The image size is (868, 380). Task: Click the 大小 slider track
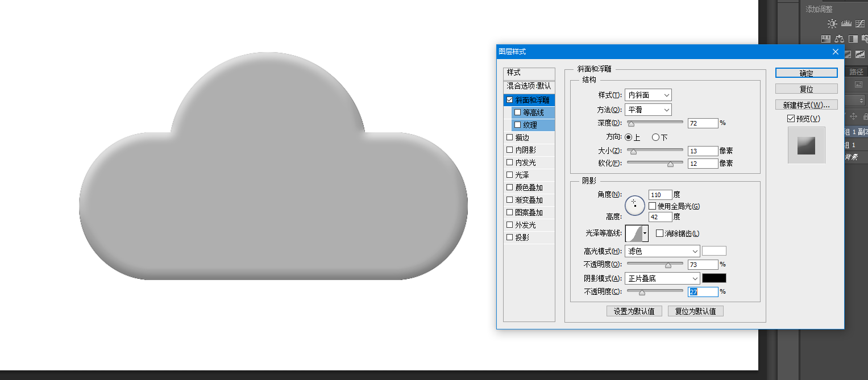[655, 151]
